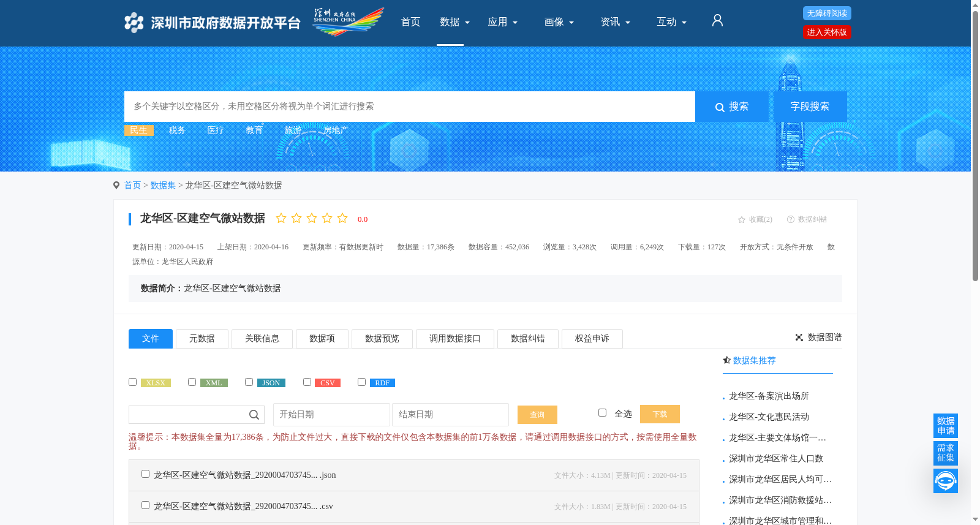Click the fifth rating star
Image resolution: width=980 pixels, height=525 pixels.
click(x=342, y=218)
